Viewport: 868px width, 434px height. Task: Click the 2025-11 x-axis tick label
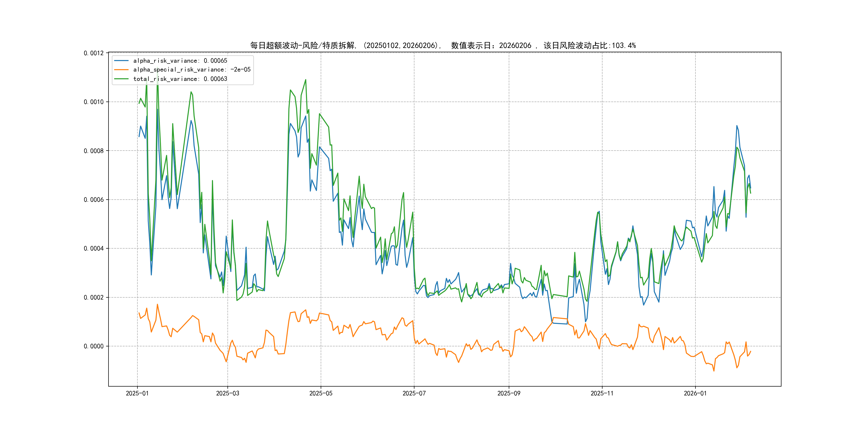[602, 393]
